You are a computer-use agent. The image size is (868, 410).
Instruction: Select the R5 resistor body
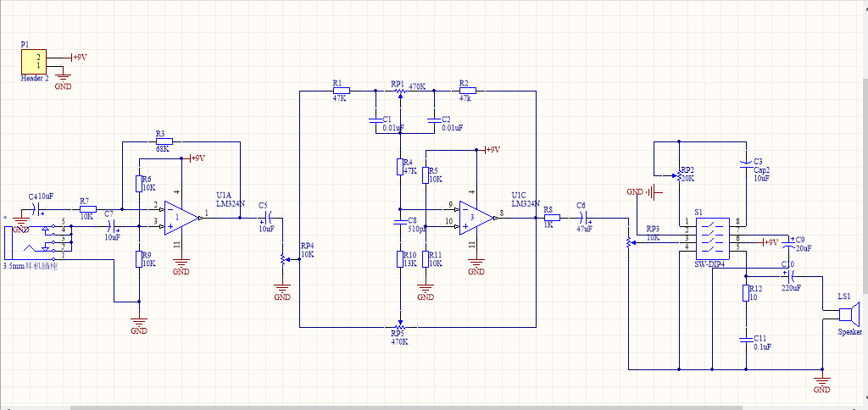click(x=426, y=175)
